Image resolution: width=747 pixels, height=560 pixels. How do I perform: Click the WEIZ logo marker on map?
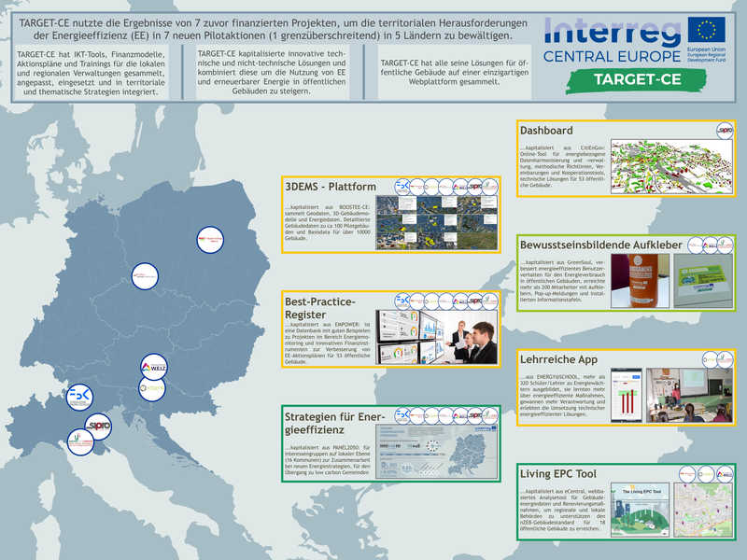pos(154,366)
